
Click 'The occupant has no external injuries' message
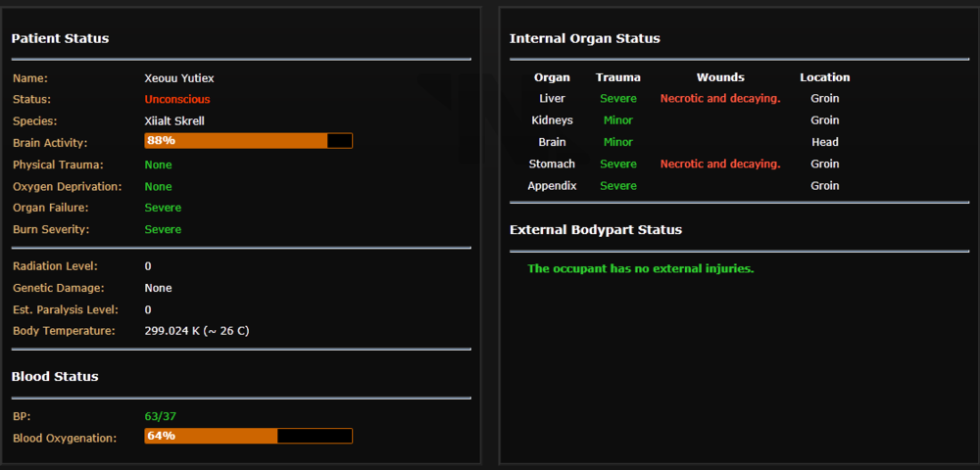641,268
